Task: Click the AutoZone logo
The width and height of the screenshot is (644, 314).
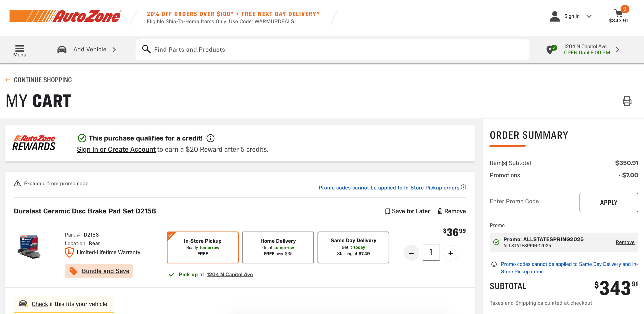Action: coord(66,16)
